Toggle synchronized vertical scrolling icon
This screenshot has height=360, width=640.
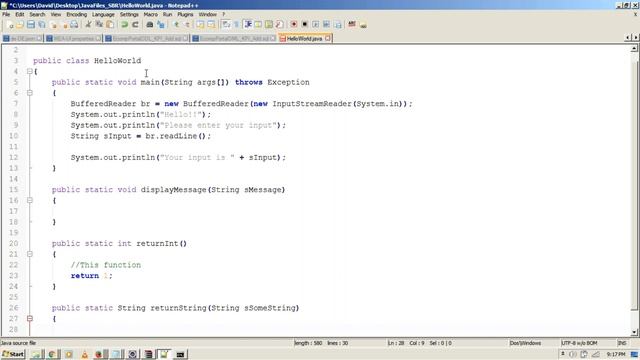pyautogui.click(x=200, y=25)
